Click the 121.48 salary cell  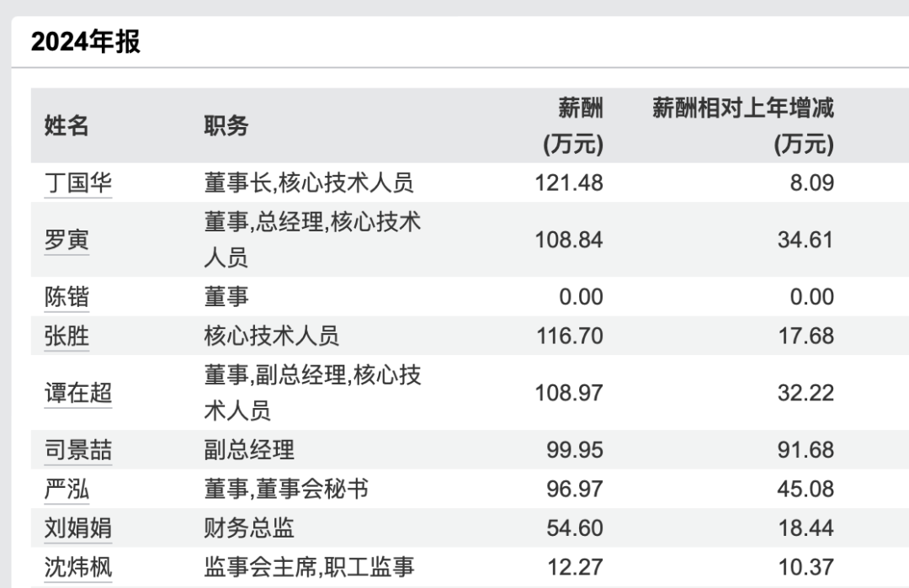coord(569,183)
